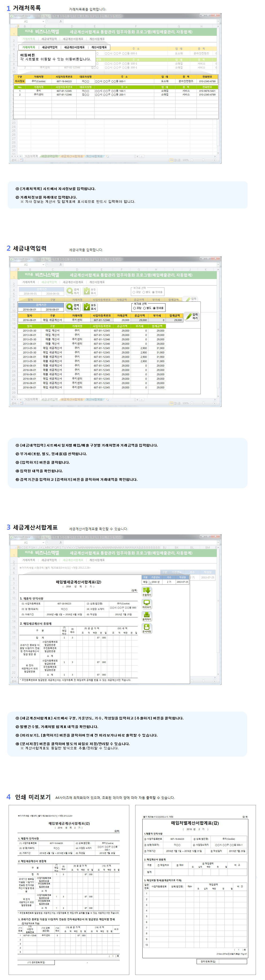
Task: Click Excel title icon in 세금내역입력 window
Action: 12,259
